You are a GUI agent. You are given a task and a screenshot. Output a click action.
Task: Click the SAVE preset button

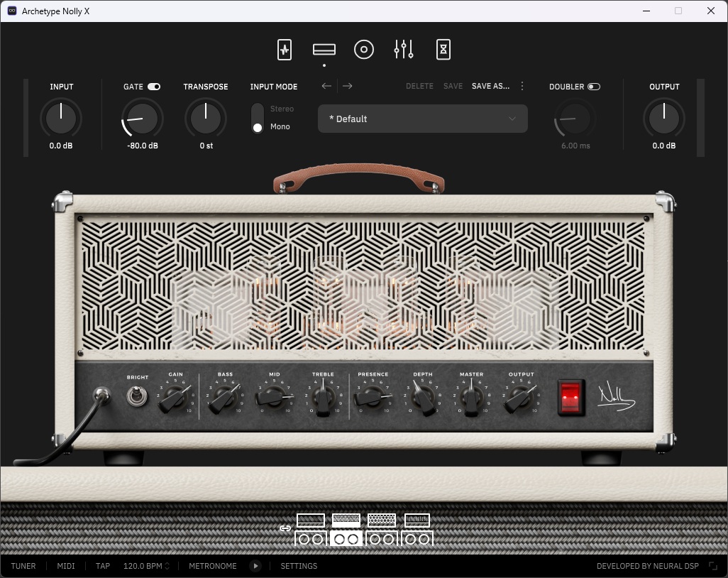coord(453,86)
